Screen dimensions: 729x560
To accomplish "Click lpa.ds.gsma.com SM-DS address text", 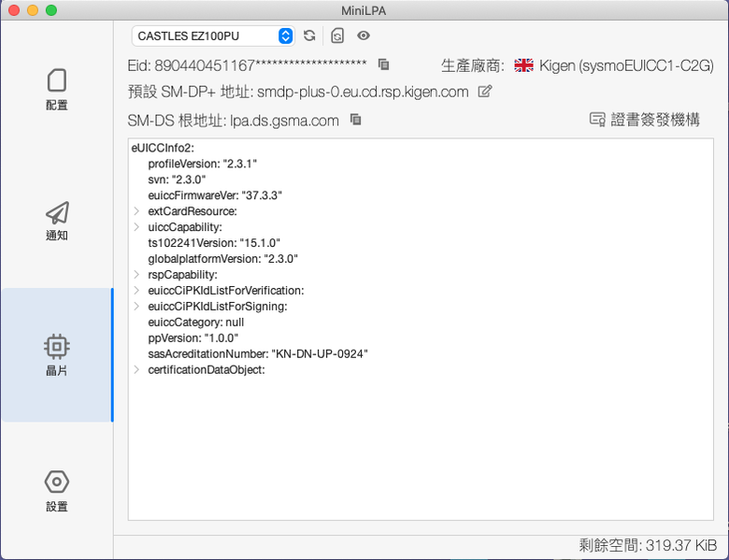I will point(284,121).
